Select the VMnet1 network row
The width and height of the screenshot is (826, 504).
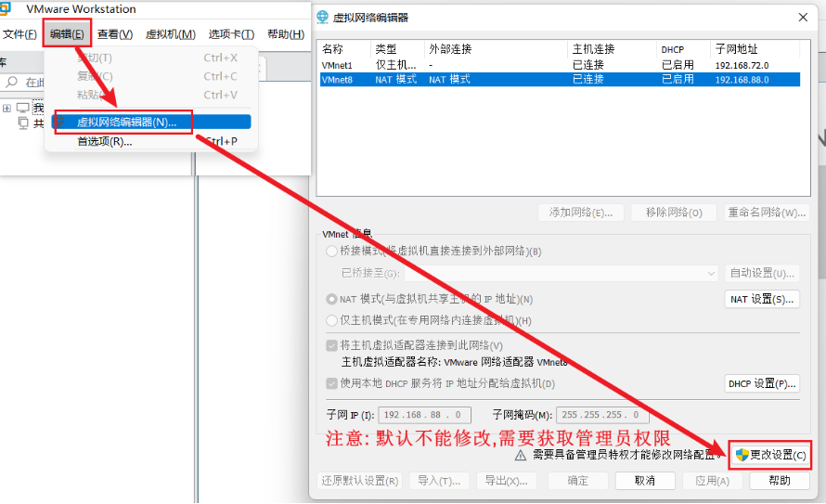click(x=560, y=65)
